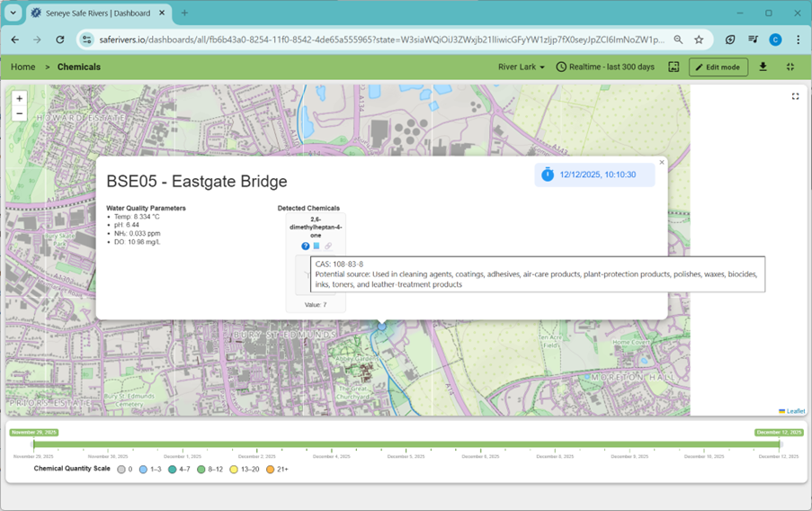The width and height of the screenshot is (812, 511).
Task: Open the Chrome profile avatar
Action: pyautogui.click(x=775, y=40)
